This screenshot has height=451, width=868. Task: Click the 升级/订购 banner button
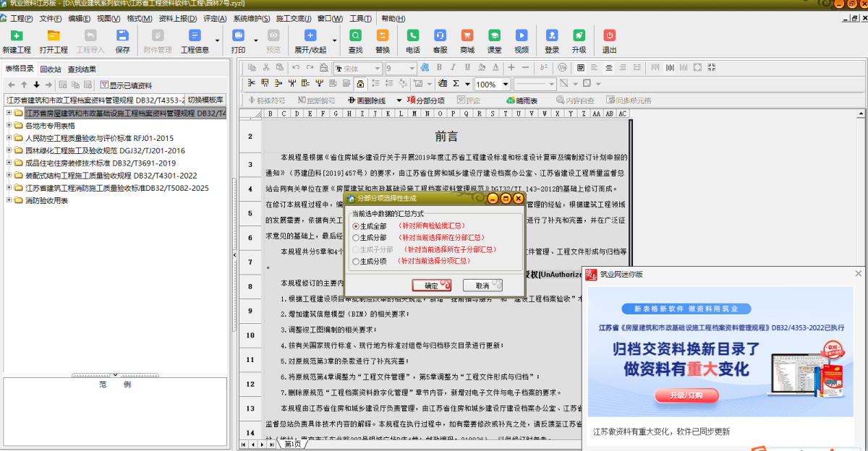tap(685, 395)
